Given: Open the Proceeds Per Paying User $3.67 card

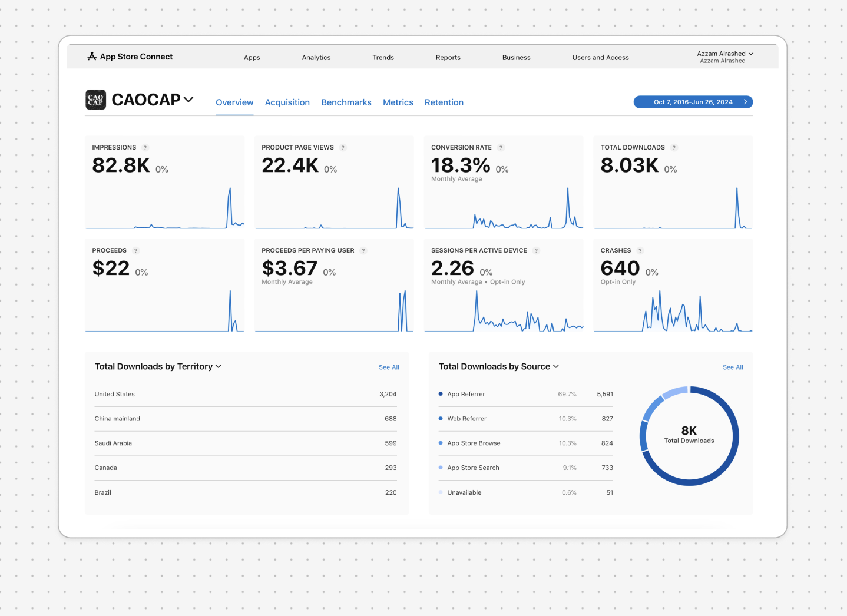Looking at the screenshot, I should point(334,286).
